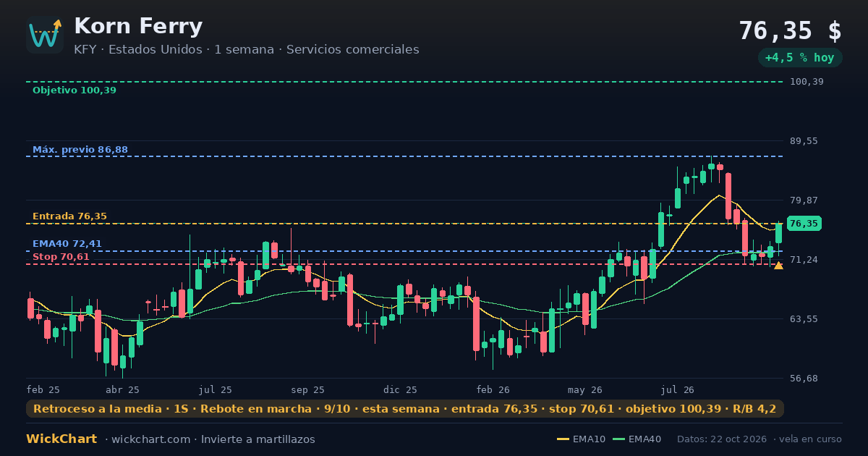
Task: Click the 'Objetivo 100,39' line label
Action: click(x=74, y=90)
